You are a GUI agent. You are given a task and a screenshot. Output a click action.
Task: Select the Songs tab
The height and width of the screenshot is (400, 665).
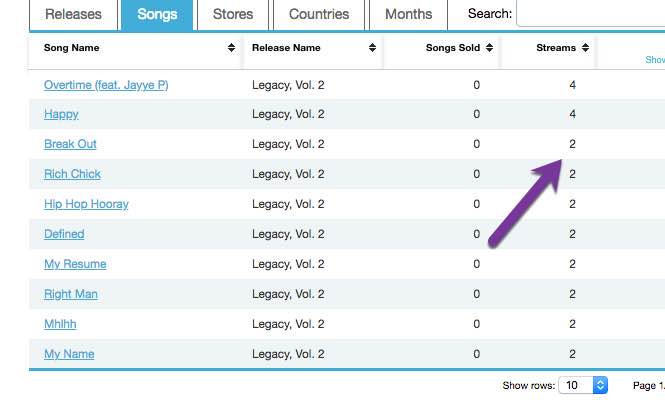[156, 14]
